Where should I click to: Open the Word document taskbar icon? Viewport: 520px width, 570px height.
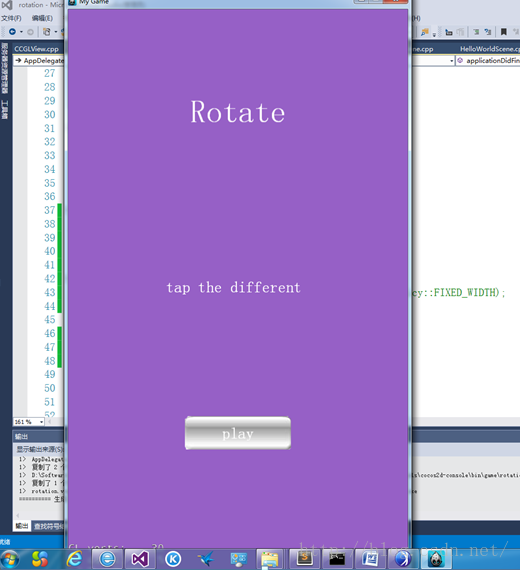370,559
